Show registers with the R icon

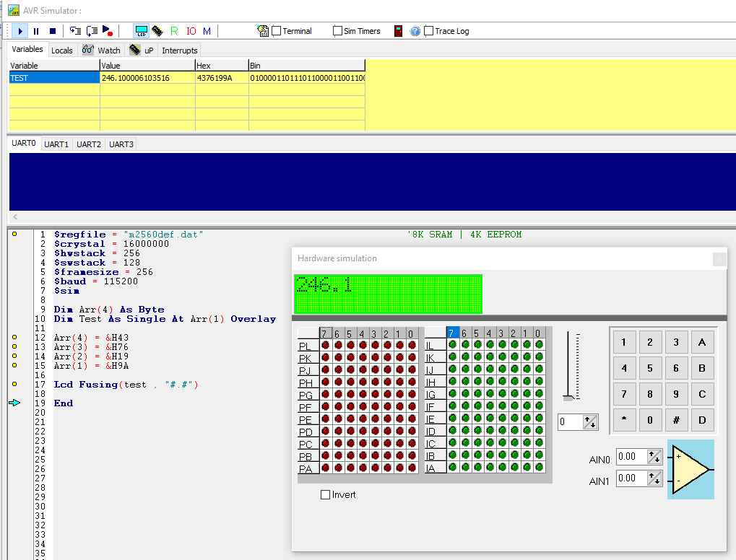pyautogui.click(x=174, y=31)
